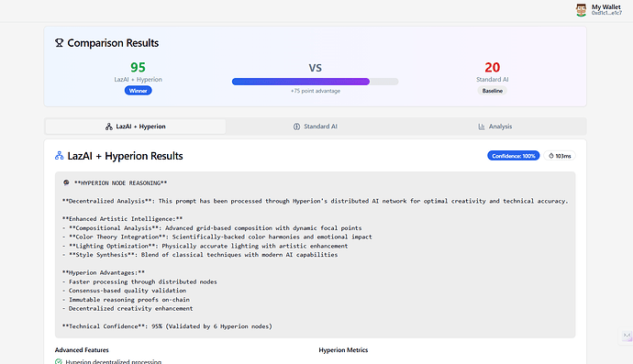Click the score 95 for LazAI + Hyperion
The image size is (633, 364).
pos(138,67)
